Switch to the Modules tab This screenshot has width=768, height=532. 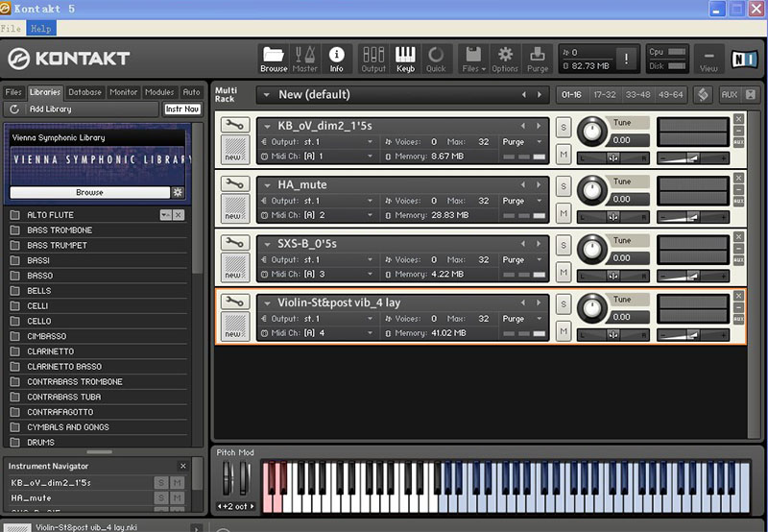tap(159, 92)
